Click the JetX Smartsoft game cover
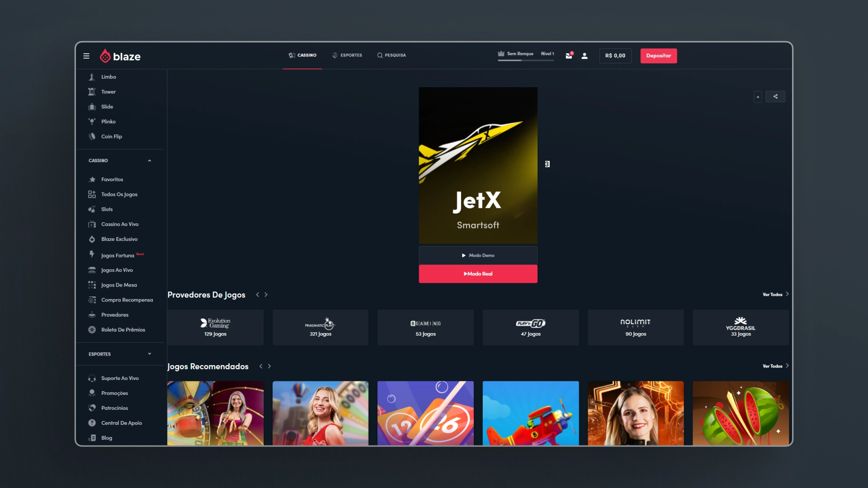Image resolution: width=868 pixels, height=488 pixels. point(478,165)
